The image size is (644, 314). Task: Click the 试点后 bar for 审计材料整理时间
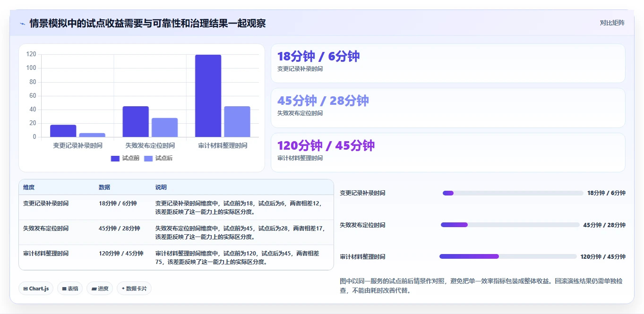(x=237, y=122)
